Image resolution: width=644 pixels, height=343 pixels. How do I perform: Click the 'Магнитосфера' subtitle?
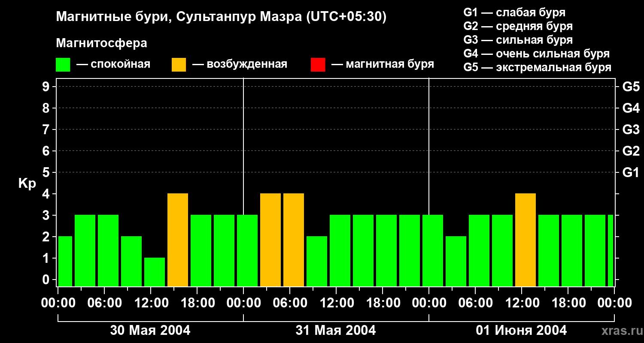[x=102, y=43]
